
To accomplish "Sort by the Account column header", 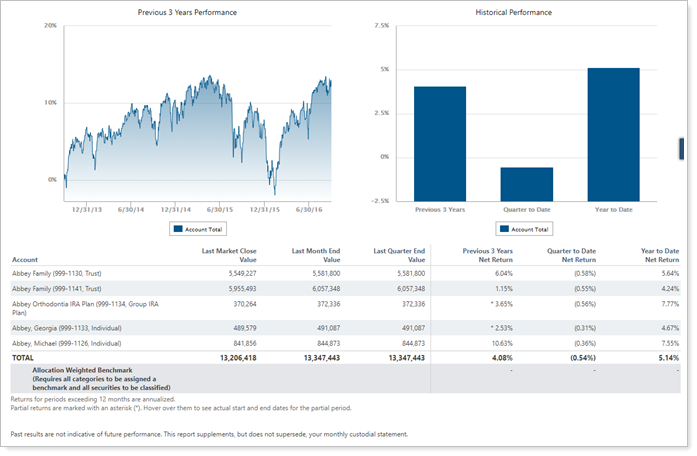I will point(27,260).
